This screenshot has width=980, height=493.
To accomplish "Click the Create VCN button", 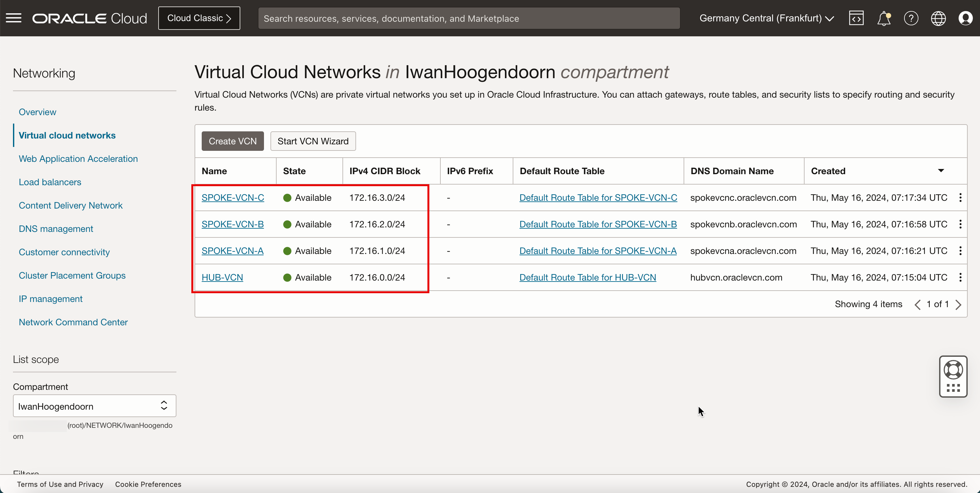I will 233,141.
